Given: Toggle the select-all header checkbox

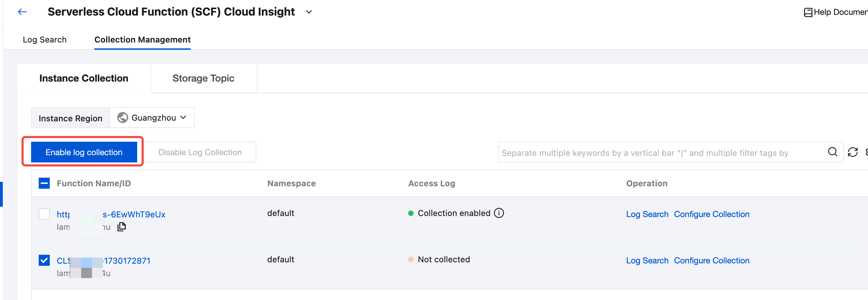Looking at the screenshot, I should coord(44,183).
